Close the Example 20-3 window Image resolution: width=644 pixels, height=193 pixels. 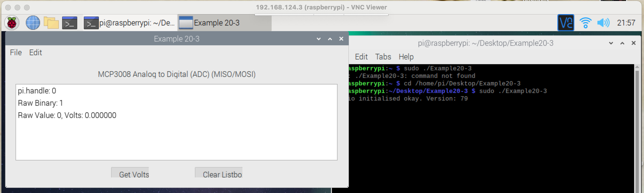coord(341,39)
